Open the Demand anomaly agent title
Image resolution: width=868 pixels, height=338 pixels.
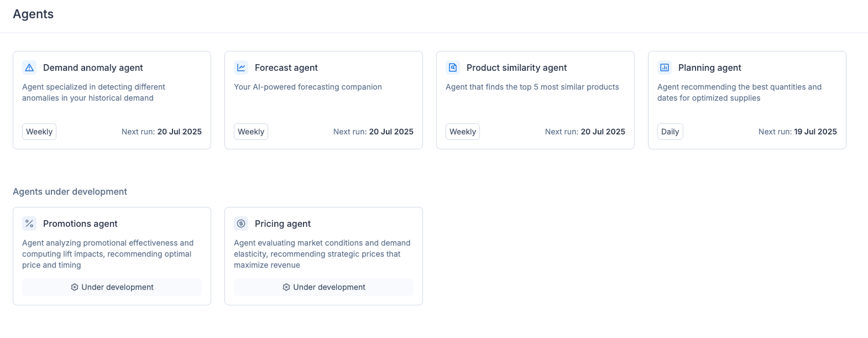[x=93, y=67]
